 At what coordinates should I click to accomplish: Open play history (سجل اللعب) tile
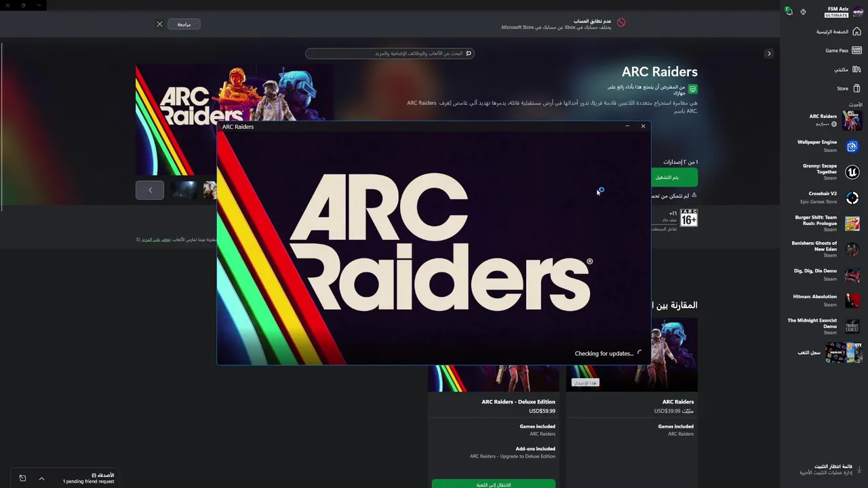coord(829,352)
